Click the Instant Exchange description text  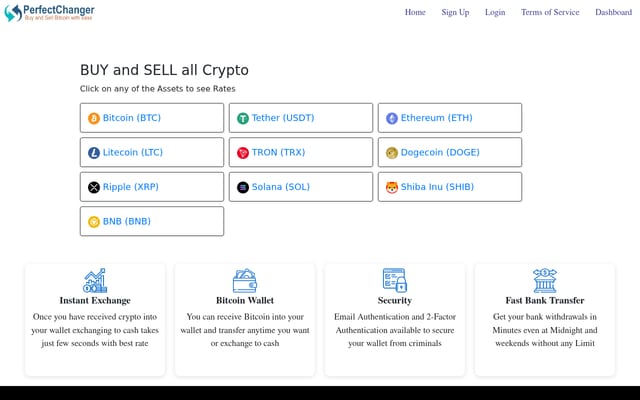tap(95, 330)
